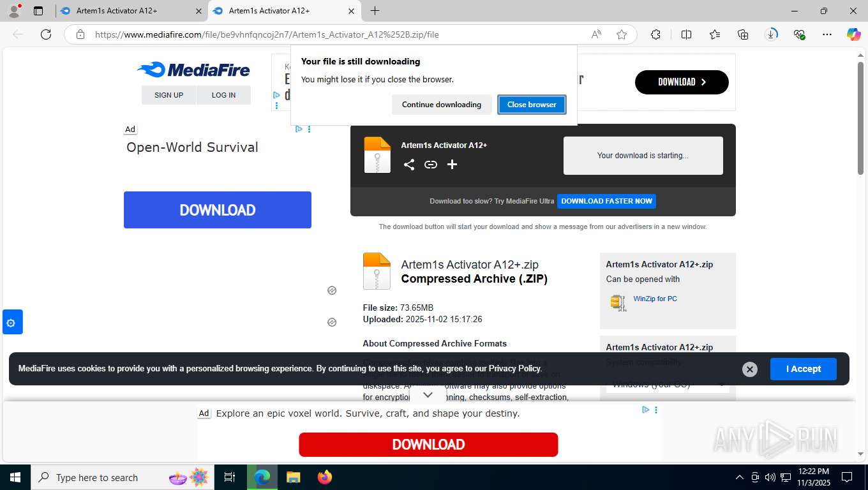
Task: Open a new browser tab
Action: coord(375,11)
